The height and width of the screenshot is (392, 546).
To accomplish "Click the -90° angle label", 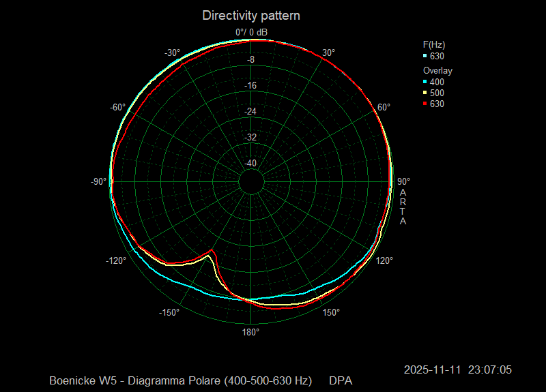I will tap(98, 181).
